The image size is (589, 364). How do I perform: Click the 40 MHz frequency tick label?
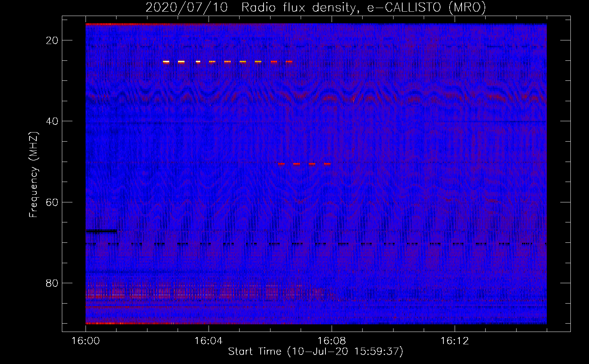(52, 121)
